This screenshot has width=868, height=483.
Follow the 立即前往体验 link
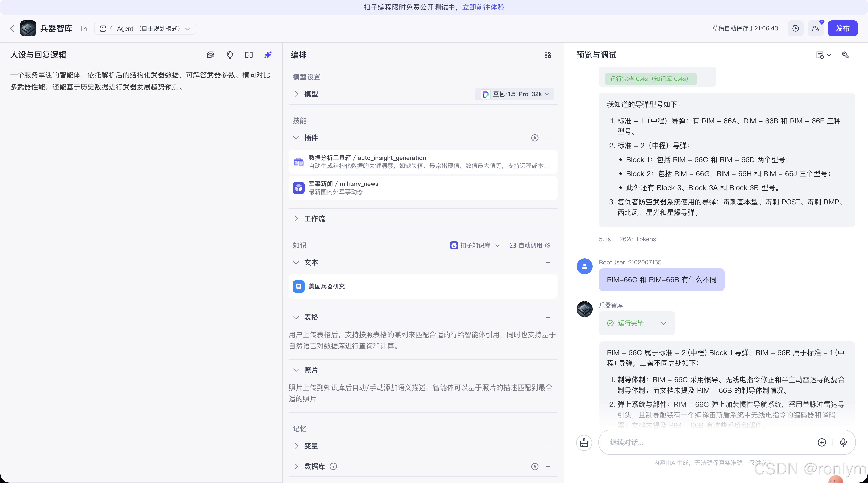pos(483,7)
